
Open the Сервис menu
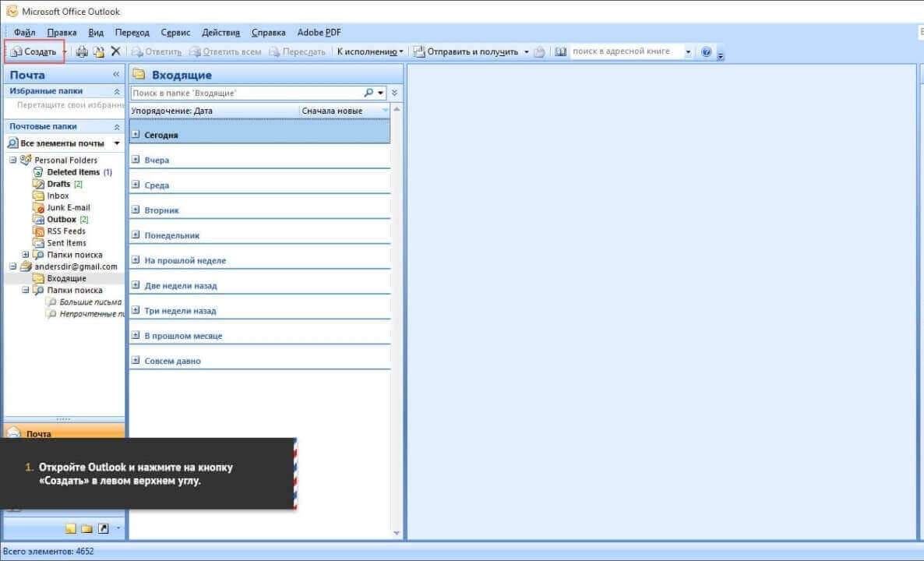175,33
